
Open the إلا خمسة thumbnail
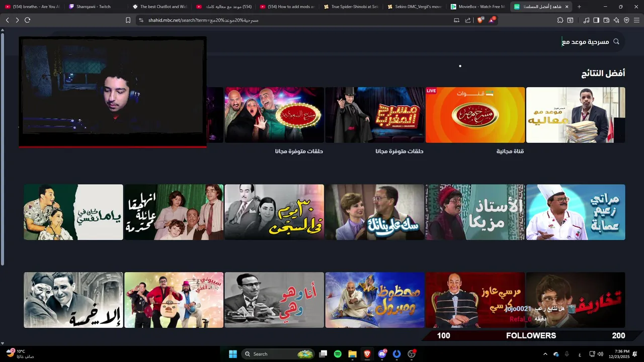73,300
